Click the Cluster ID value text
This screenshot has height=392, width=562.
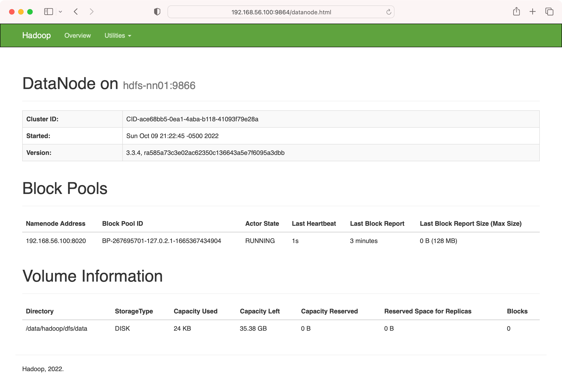coord(192,119)
